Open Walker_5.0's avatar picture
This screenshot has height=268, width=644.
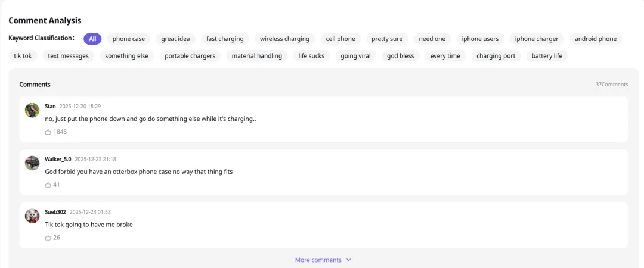tap(32, 163)
